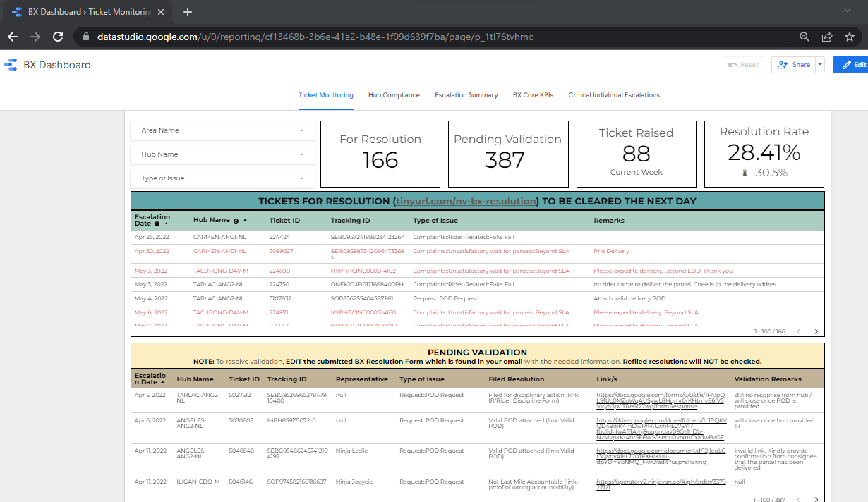The height and width of the screenshot is (502, 868).
Task: Open the tinyurl.com/nv-bx-resolution link
Action: pyautogui.click(x=465, y=202)
